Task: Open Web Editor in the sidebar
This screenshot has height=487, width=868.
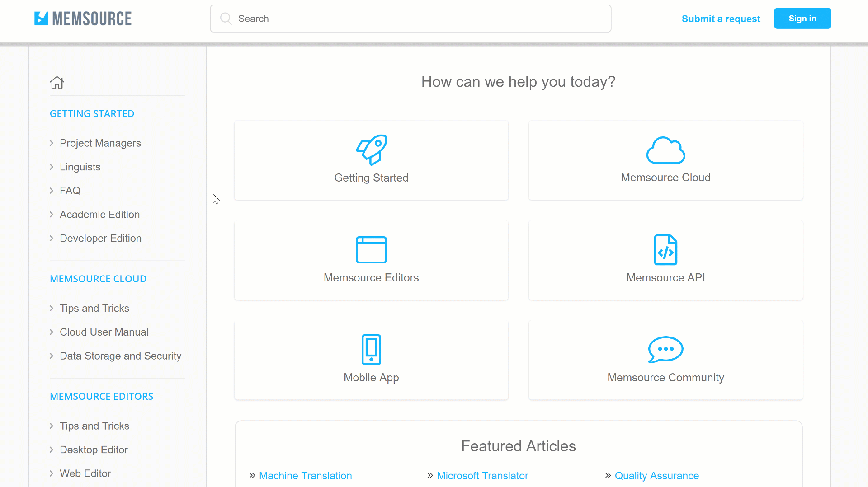Action: (85, 473)
